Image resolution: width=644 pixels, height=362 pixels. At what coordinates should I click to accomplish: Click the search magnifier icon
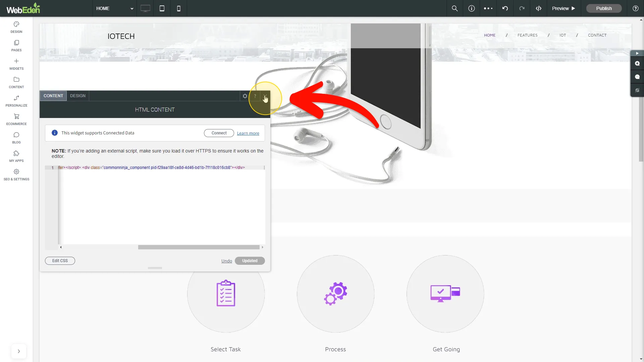click(455, 8)
